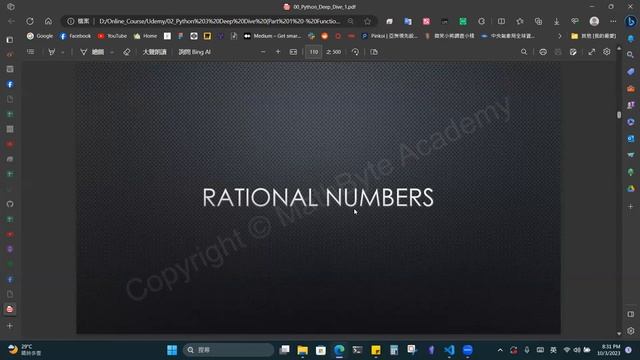
Task: Click the sidebar search icon on right
Action: pyautogui.click(x=631, y=54)
